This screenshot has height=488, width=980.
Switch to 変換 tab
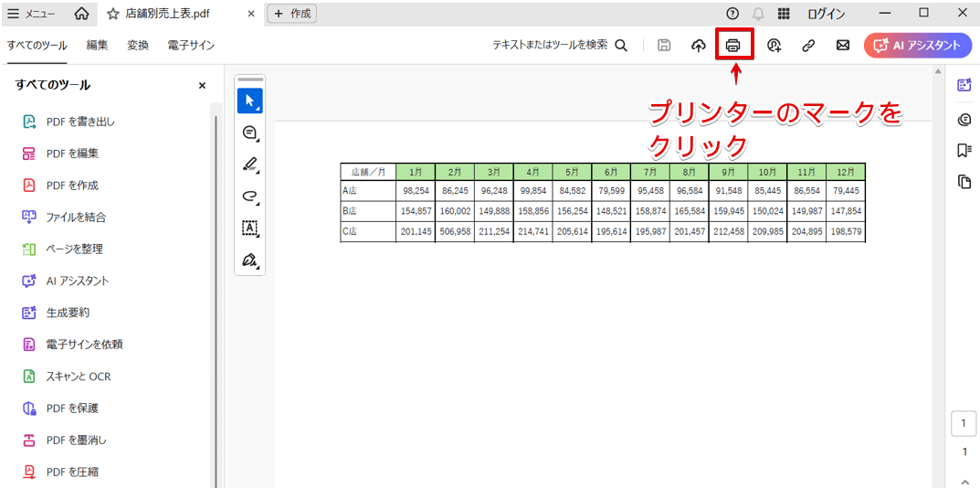click(138, 45)
